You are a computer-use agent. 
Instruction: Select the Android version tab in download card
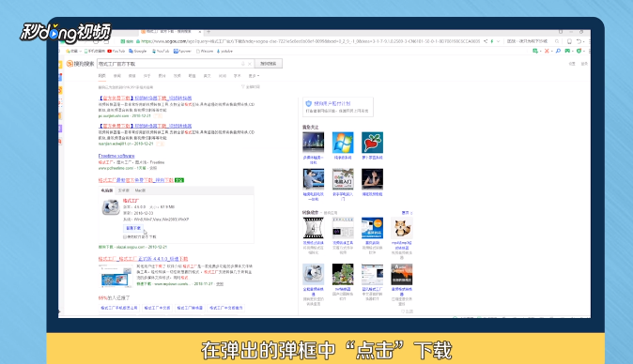[124, 190]
